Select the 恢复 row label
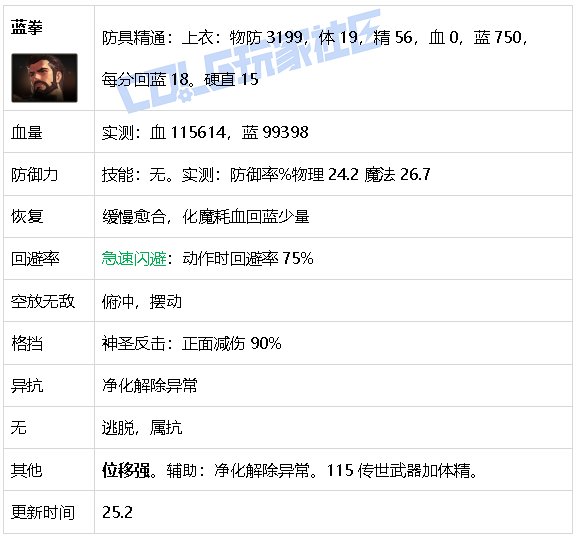The height and width of the screenshot is (537, 576). point(27,217)
